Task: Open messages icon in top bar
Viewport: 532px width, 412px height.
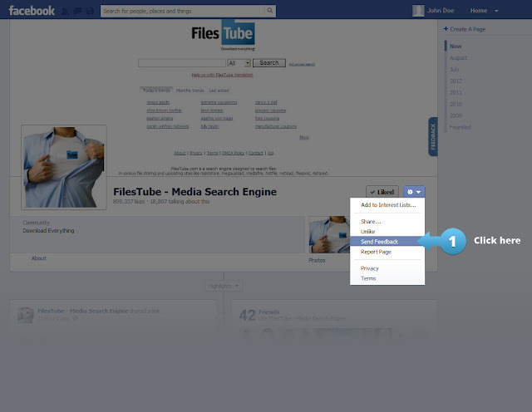Action: [x=77, y=11]
